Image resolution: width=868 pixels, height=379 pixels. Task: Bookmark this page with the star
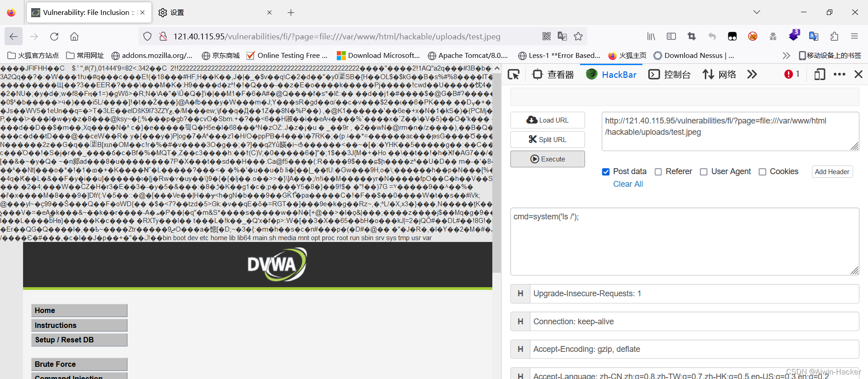(x=578, y=36)
